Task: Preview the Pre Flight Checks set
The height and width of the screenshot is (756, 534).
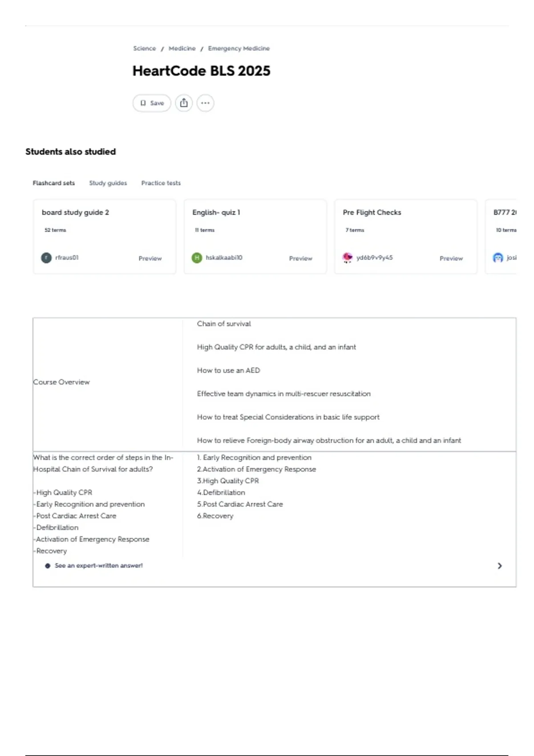Action: pyautogui.click(x=451, y=258)
